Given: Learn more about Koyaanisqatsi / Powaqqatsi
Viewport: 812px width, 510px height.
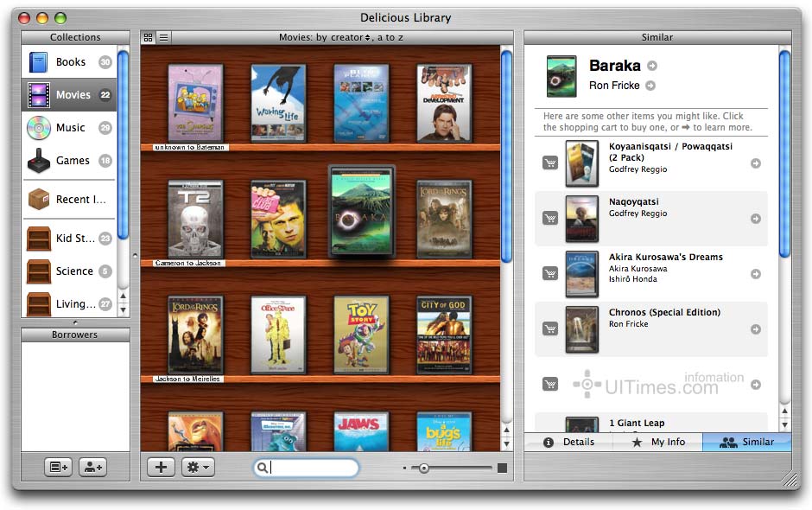Looking at the screenshot, I should 756,163.
